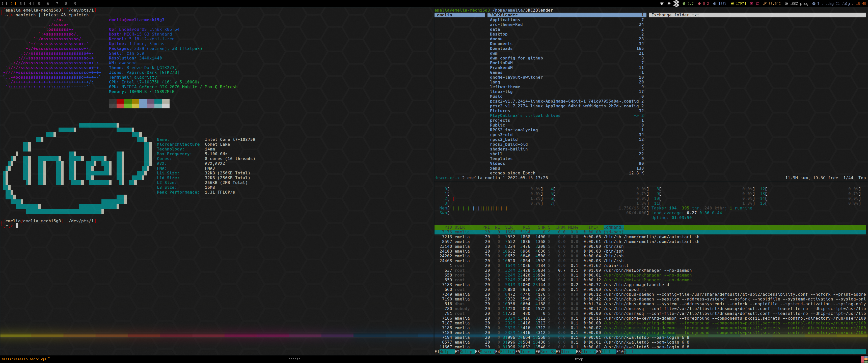
Task: Sort htop by the CPU% column header
Action: 561,227
